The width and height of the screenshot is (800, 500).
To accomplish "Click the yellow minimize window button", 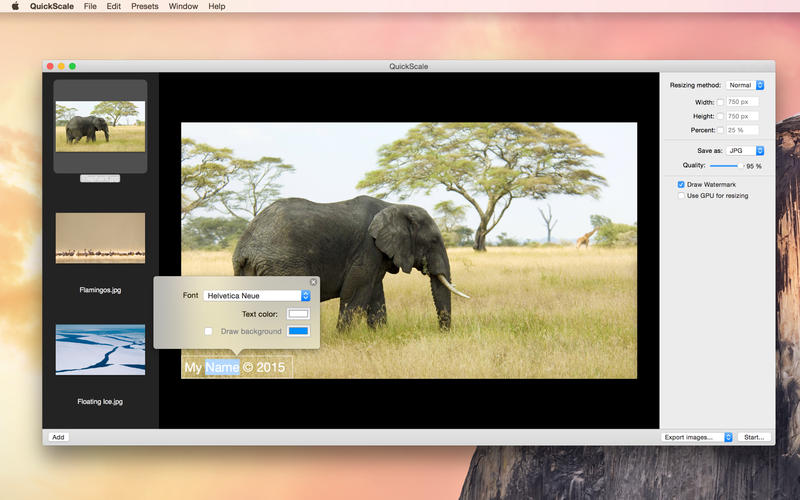I will (x=61, y=66).
